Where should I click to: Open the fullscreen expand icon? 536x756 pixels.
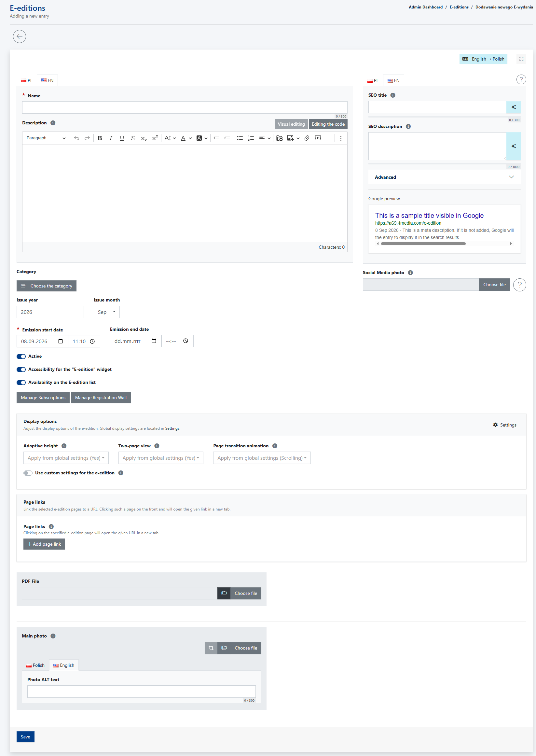tap(521, 59)
